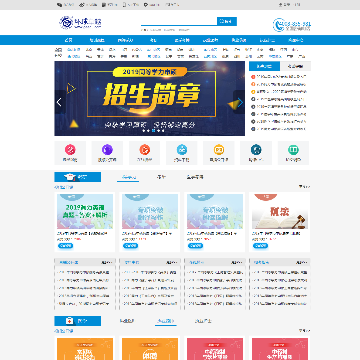Open the 招生简章 banner image
This screenshot has width=360, height=360.
(149, 98)
